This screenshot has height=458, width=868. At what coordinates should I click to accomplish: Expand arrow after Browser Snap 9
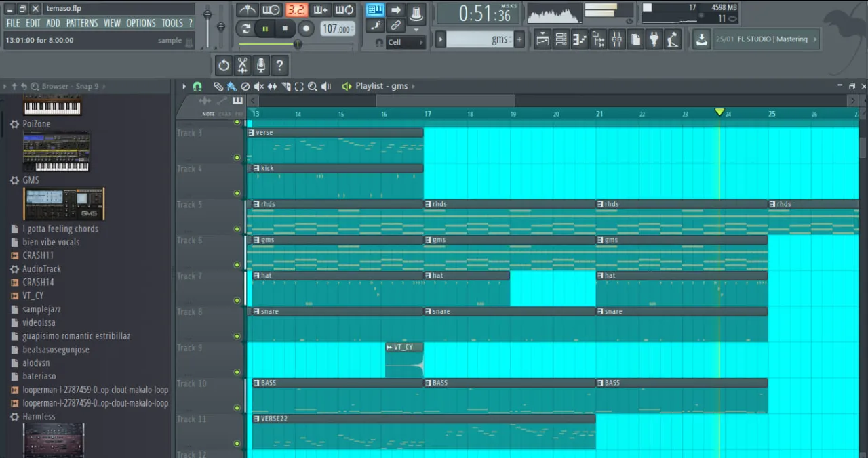[104, 86]
